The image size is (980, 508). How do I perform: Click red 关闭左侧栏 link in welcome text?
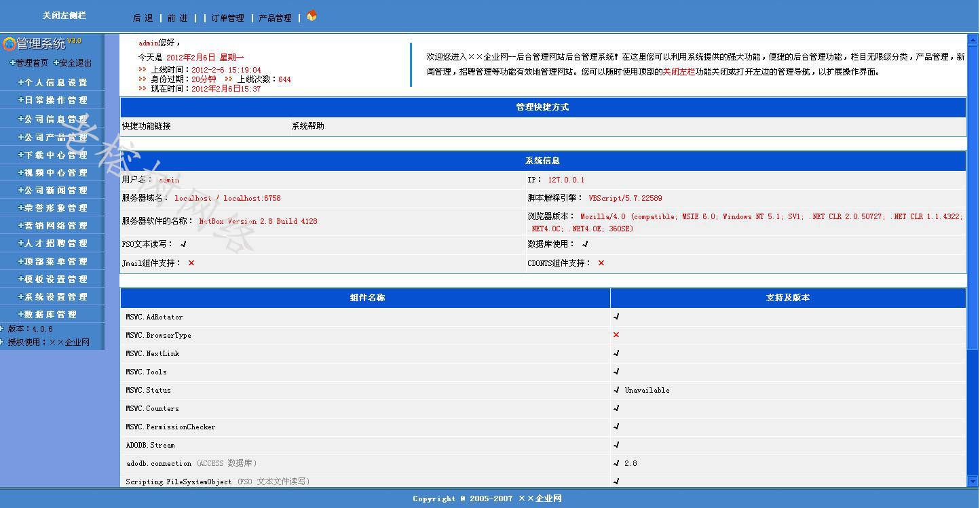[x=679, y=72]
